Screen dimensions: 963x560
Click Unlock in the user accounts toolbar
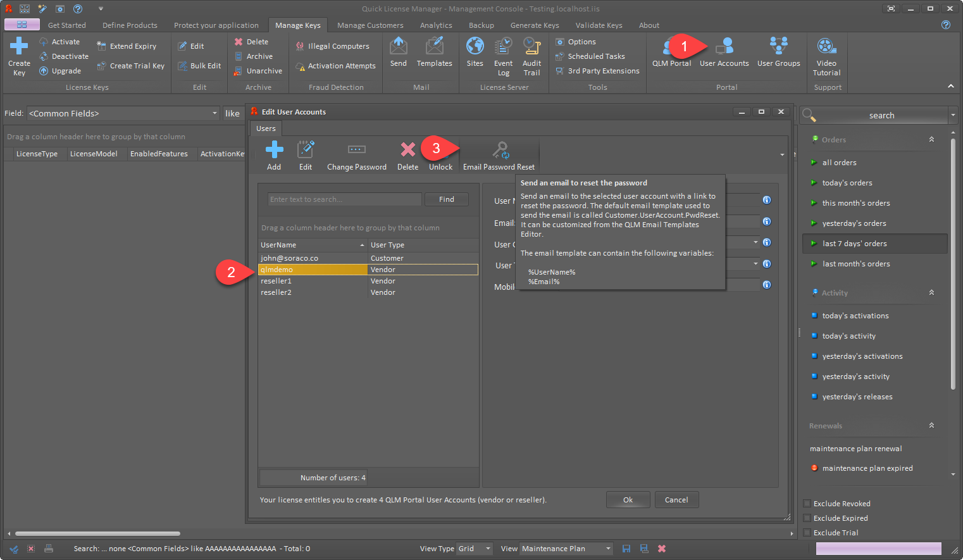pos(440,167)
